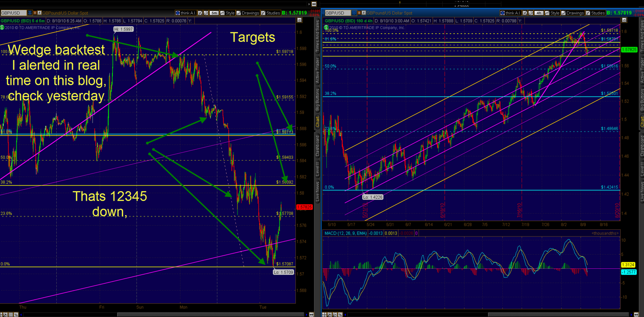Click horizontal scrollbar thumb under right chart

(558, 315)
